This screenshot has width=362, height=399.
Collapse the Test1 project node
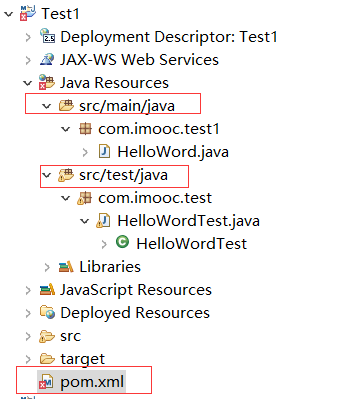tap(9, 14)
